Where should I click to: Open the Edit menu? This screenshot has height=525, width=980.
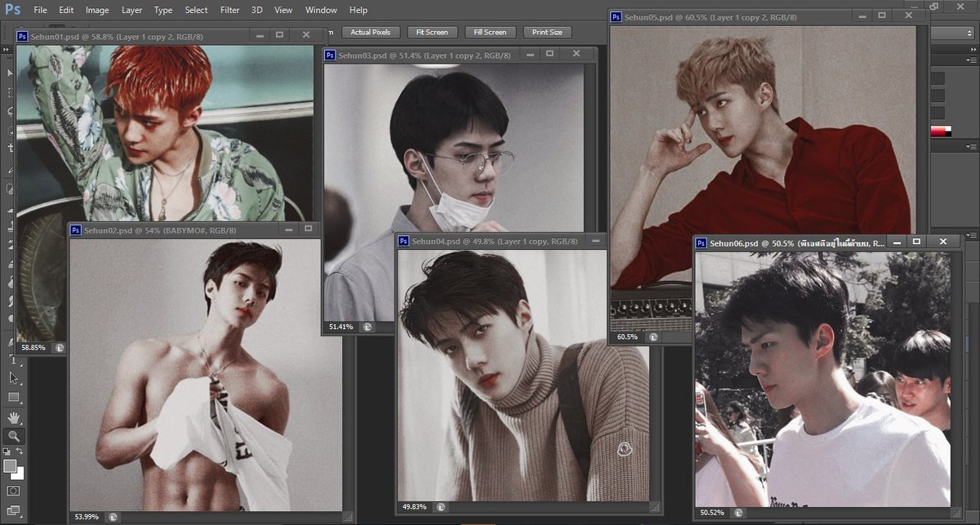point(66,11)
